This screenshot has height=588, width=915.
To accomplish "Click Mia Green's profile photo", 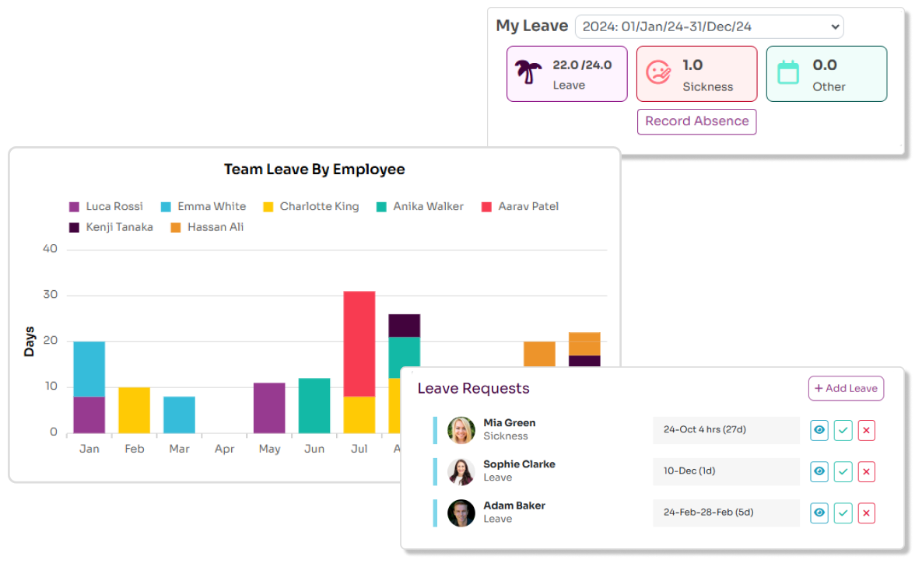I will point(461,431).
